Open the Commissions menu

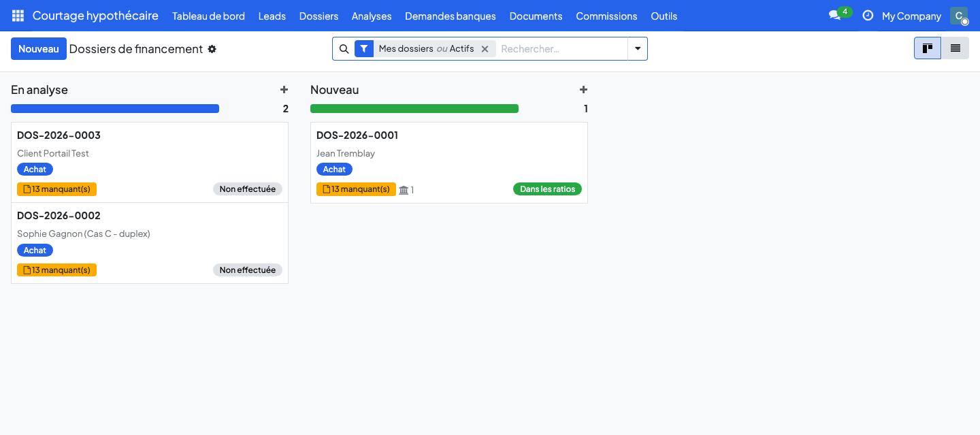tap(606, 16)
